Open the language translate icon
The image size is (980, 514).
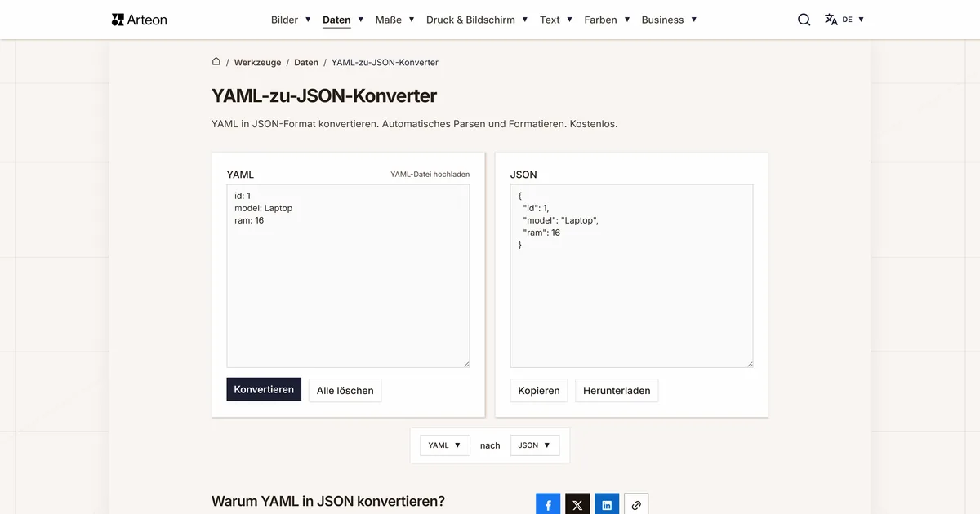(831, 20)
